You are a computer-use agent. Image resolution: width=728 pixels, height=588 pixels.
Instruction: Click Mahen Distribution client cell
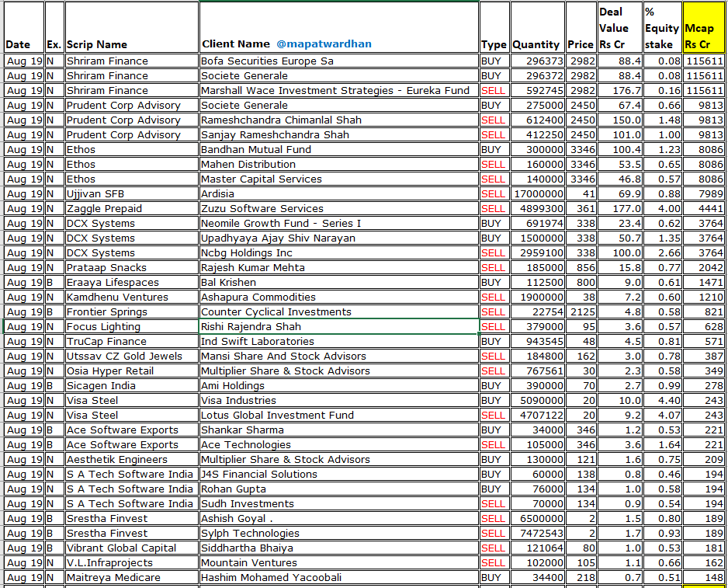click(339, 165)
